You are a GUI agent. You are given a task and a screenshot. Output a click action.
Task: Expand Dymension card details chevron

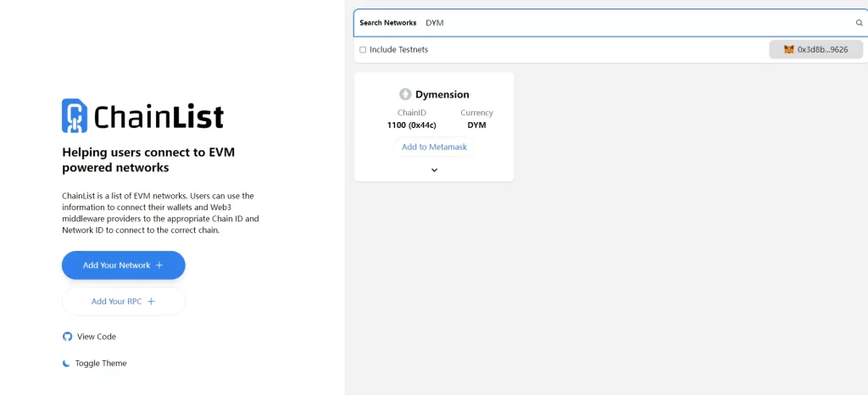coord(435,170)
